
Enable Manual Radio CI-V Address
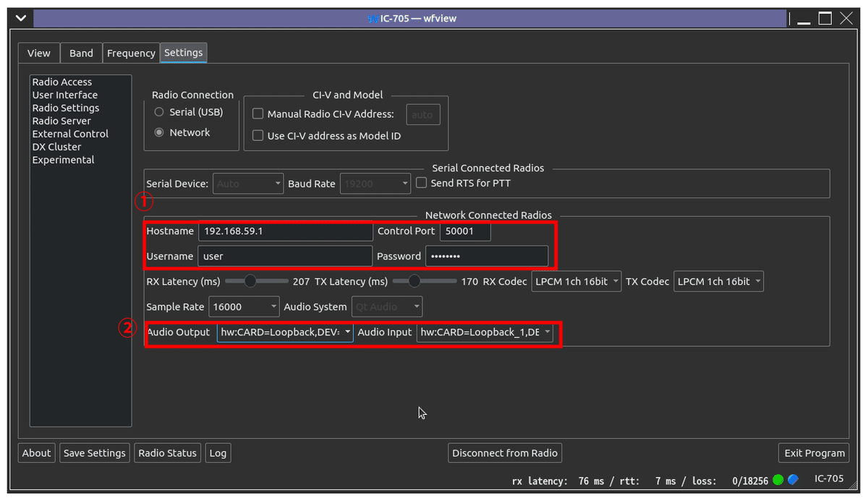click(x=258, y=114)
